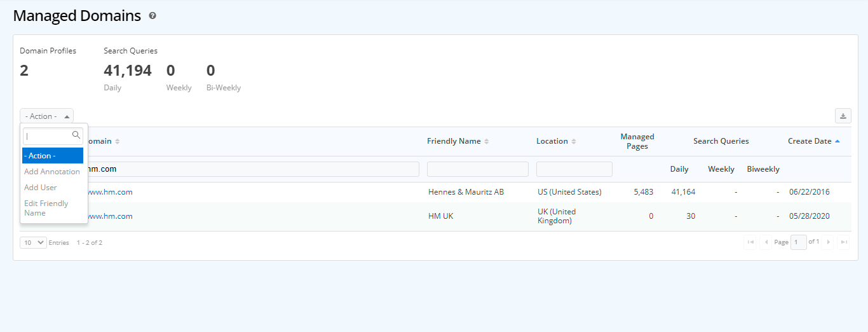Viewport: 868px width, 332px height.
Task: Focus the page number box
Action: (798, 242)
